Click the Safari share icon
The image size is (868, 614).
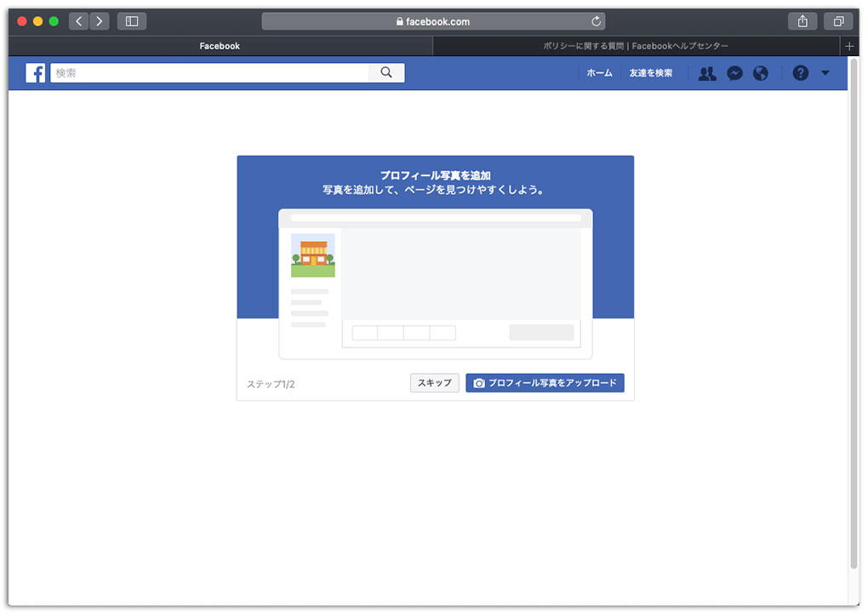tap(802, 20)
